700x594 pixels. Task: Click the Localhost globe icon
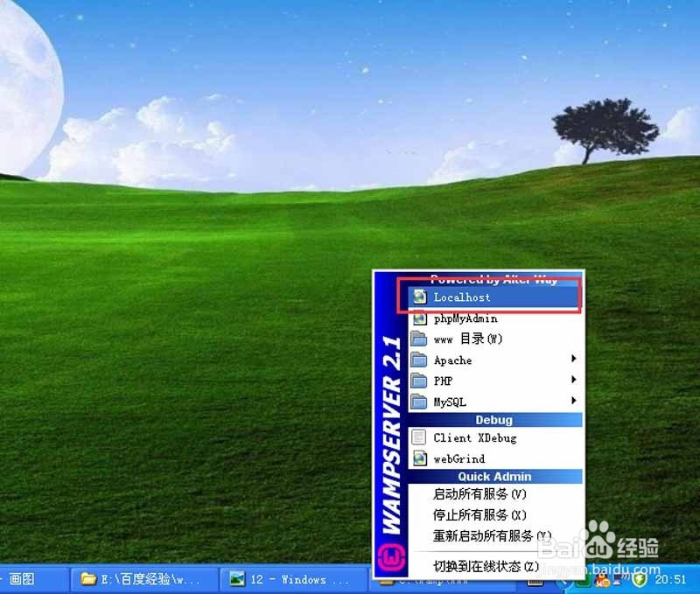419,297
